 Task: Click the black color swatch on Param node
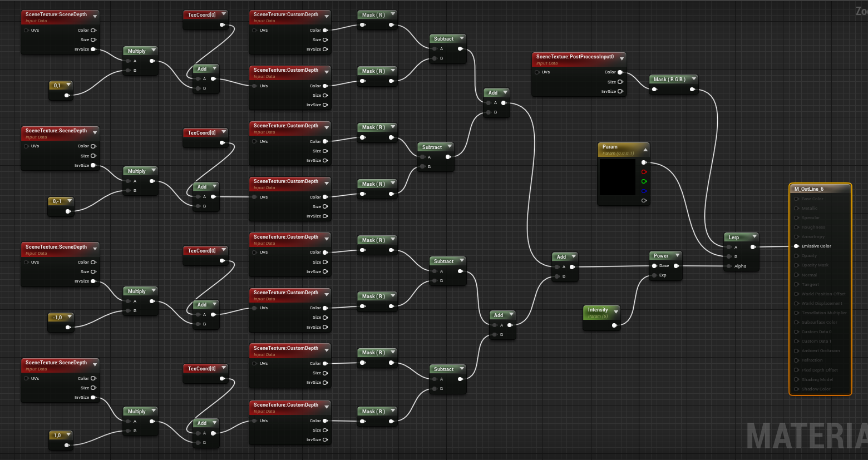pyautogui.click(x=617, y=178)
